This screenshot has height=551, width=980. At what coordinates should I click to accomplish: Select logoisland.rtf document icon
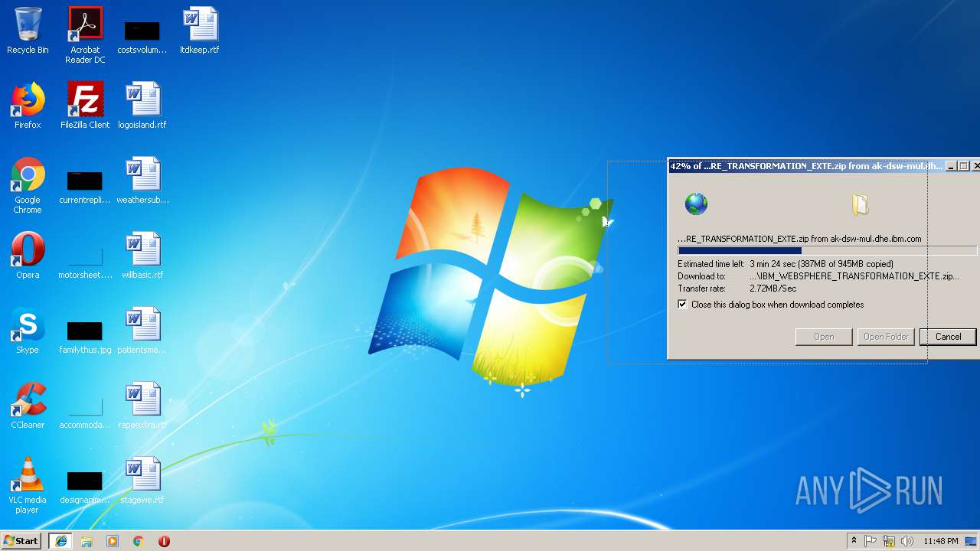pos(142,106)
